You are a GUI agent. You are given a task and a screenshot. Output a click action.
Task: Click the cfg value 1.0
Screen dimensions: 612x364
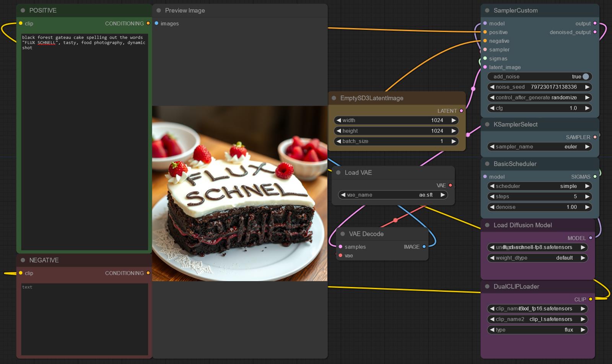pyautogui.click(x=573, y=108)
